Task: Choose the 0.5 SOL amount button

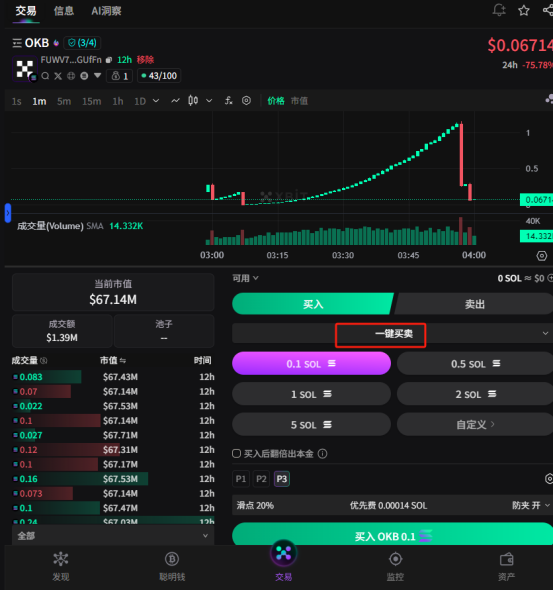Action: coord(475,363)
